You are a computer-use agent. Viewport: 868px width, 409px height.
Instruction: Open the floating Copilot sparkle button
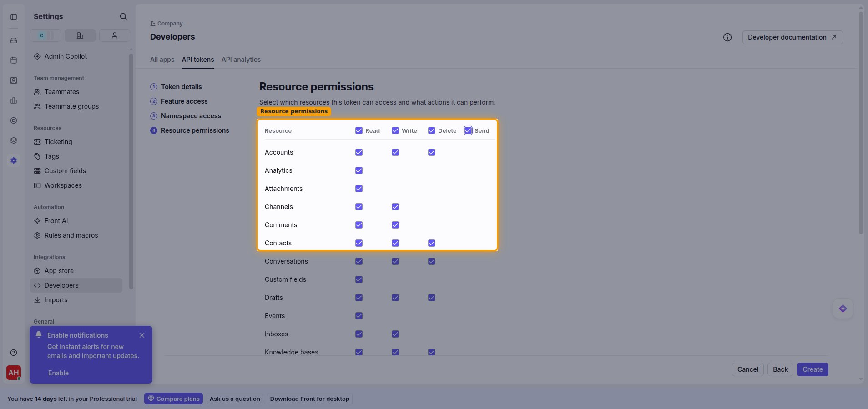pos(843,309)
